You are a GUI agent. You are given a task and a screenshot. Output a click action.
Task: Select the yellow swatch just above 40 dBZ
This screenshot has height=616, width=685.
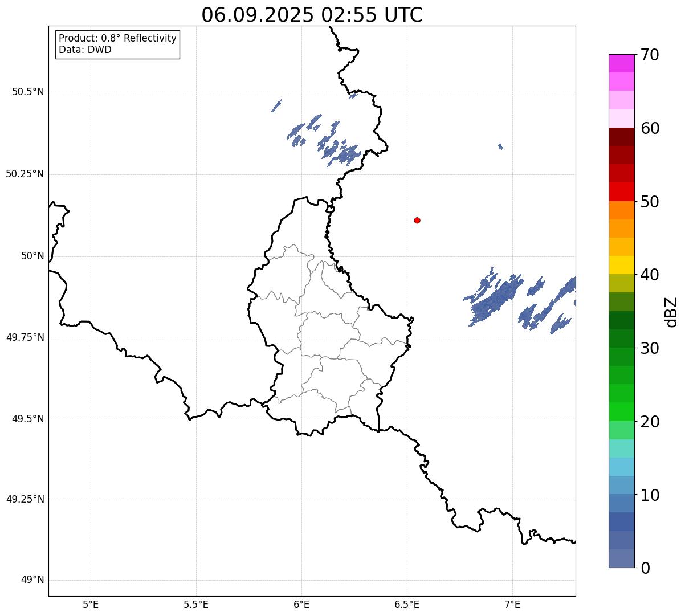pyautogui.click(x=621, y=265)
